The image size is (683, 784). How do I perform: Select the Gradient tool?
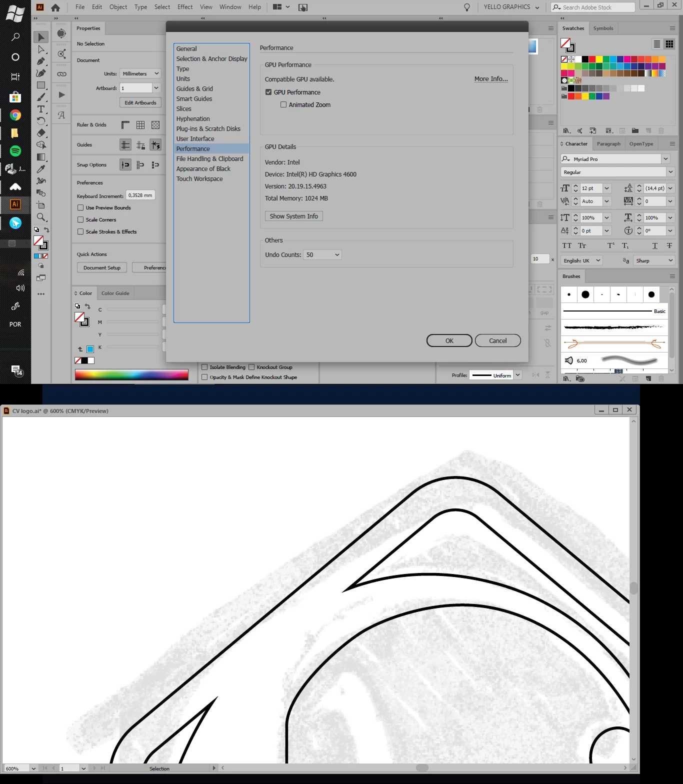(41, 157)
